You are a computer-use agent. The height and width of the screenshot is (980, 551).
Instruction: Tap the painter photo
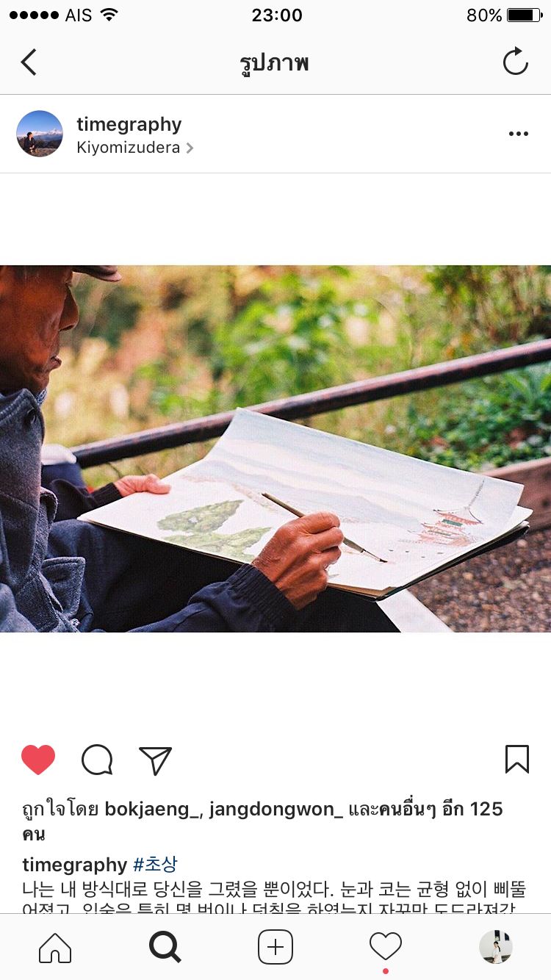275,449
